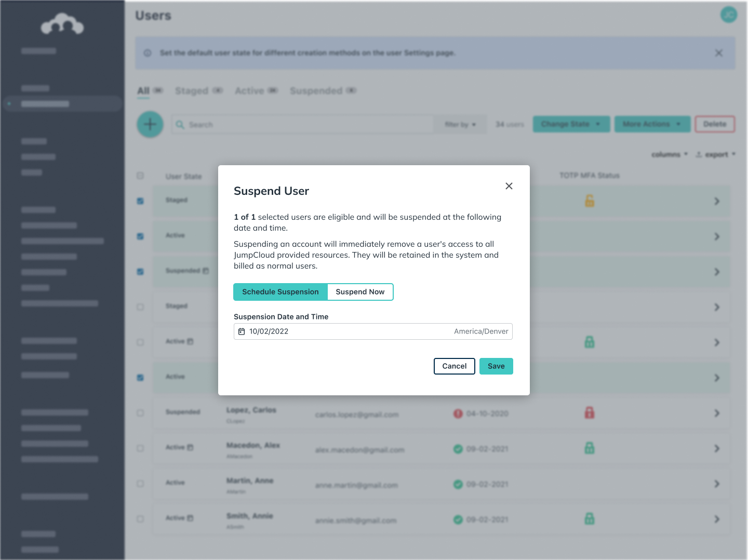Viewport: 748px width, 560px height.
Task: Click the info icon in the banner
Action: click(x=147, y=53)
